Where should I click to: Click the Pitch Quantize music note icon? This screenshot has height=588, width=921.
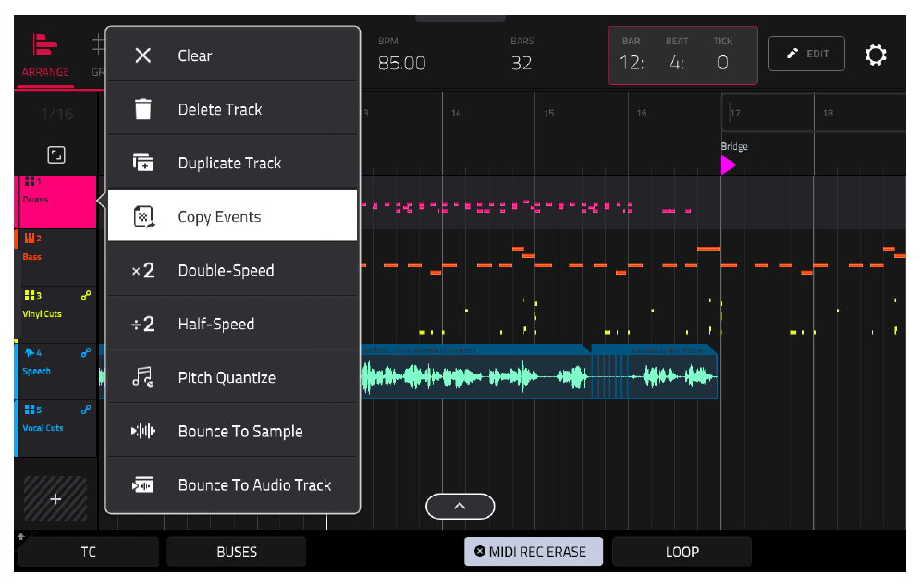click(142, 377)
